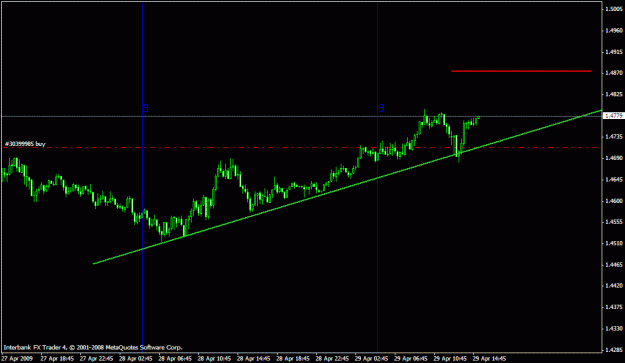
Task: Click the 1.4330 price level label
Action: click(613, 329)
